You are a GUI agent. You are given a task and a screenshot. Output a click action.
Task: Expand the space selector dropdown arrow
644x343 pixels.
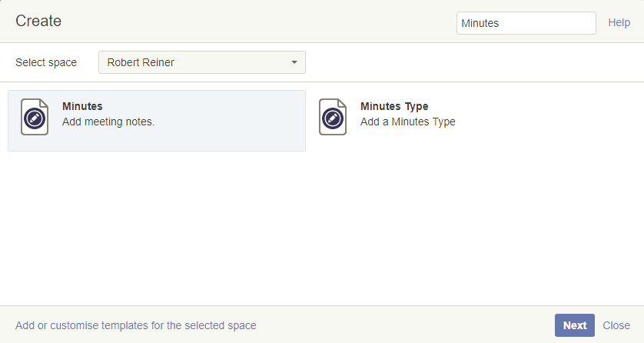point(294,62)
